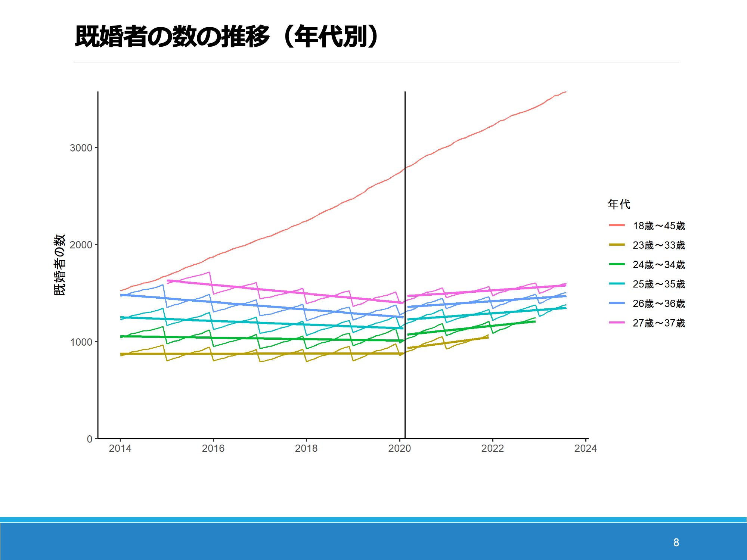Viewport: 747px width, 560px height.
Task: Select the legend label 26歳～36歳
Action: 659,304
